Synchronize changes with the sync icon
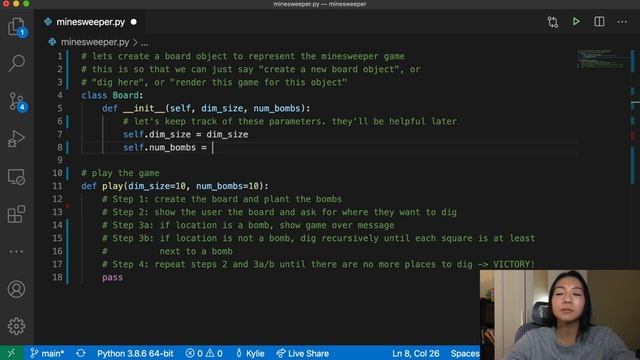The image size is (640, 360). tap(81, 353)
